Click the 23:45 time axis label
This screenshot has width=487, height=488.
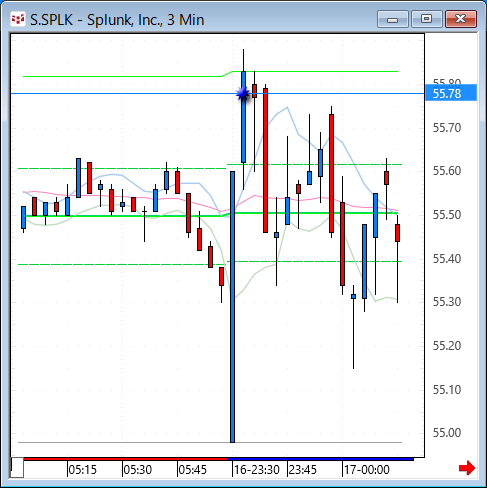pos(303,470)
